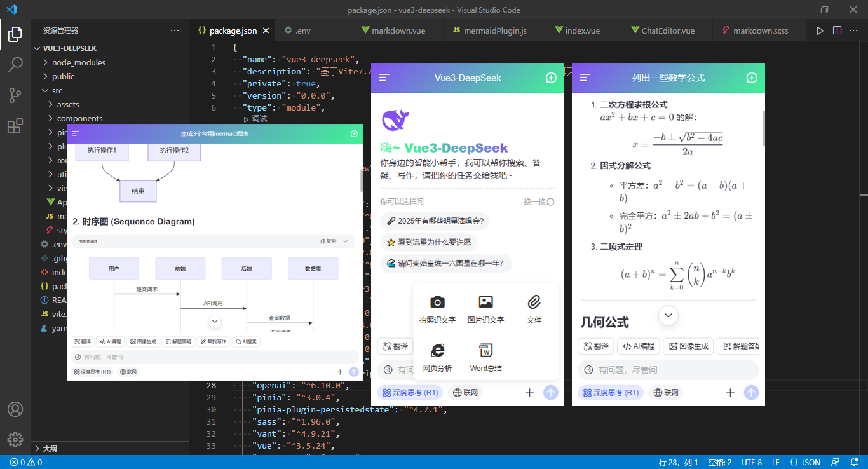Screen dimensions: 868x469
Task: Click new chat plus in mermaid图表 panel
Action: click(x=354, y=133)
